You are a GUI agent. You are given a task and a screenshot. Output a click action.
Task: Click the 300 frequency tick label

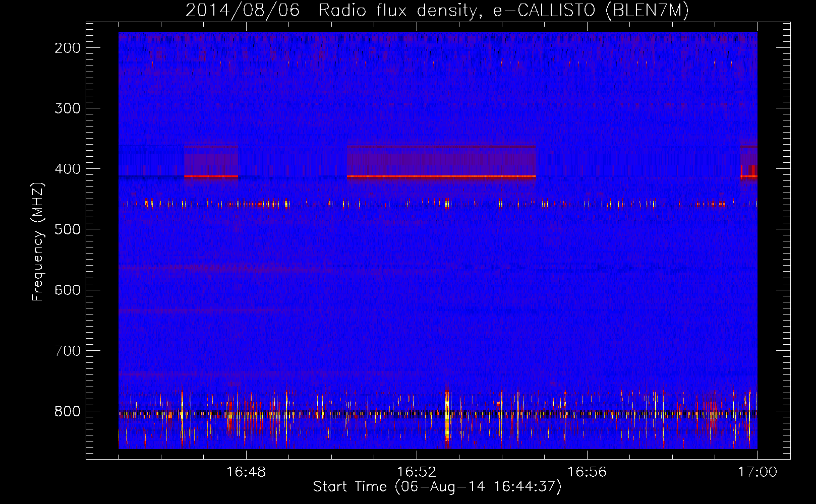point(67,108)
